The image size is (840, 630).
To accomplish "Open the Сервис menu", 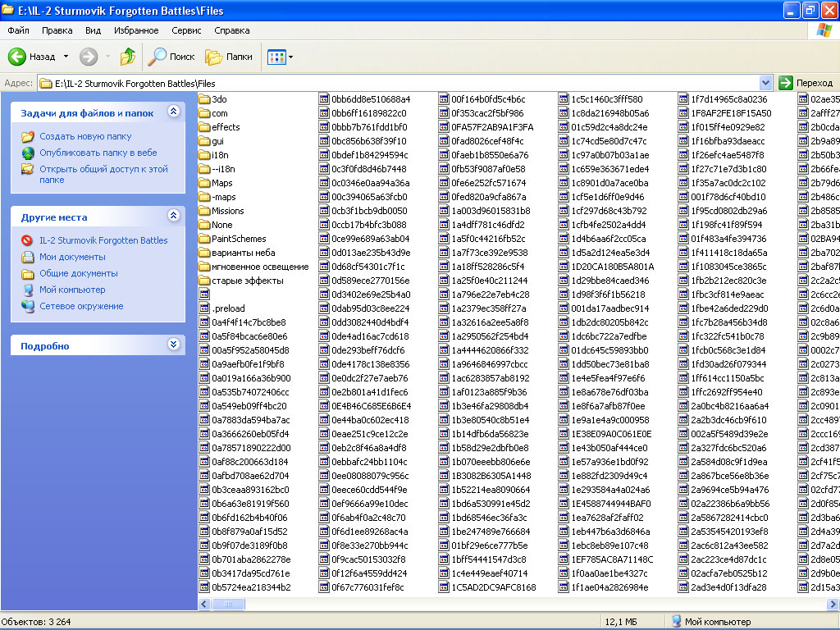I will pyautogui.click(x=186, y=30).
